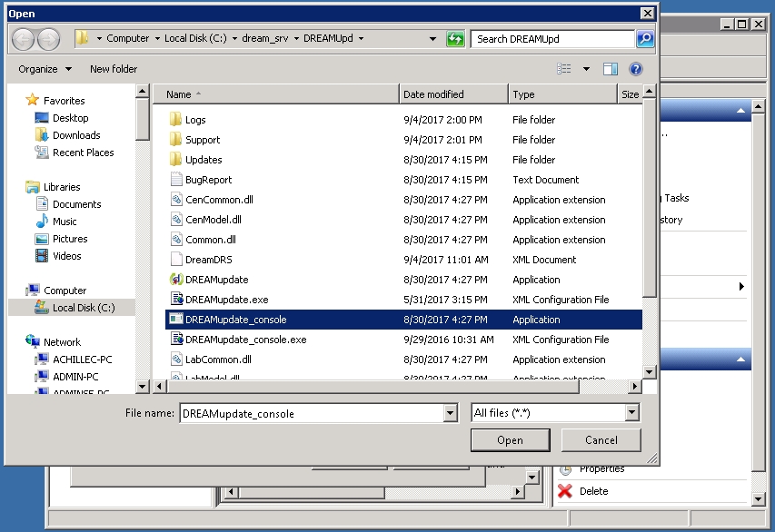Viewport: 775px width, 532px height.
Task: Select the DREAMupdate.exe config file icon
Action: tap(176, 300)
